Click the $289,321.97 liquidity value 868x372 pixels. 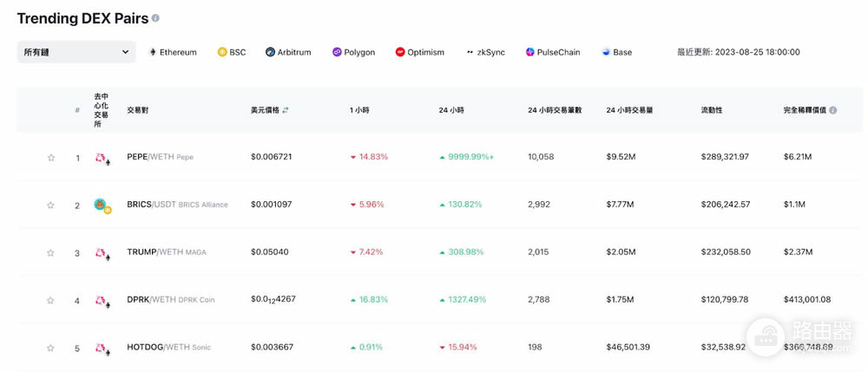pyautogui.click(x=725, y=157)
